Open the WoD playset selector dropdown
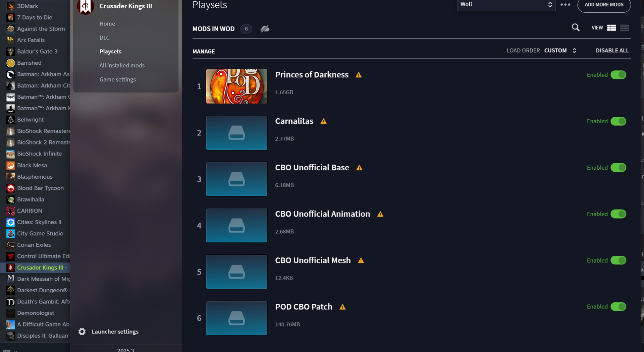The width and height of the screenshot is (644, 352). click(506, 5)
